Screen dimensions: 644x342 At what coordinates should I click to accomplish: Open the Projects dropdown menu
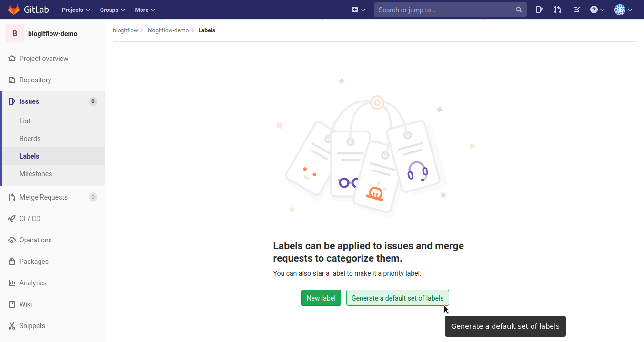(x=76, y=10)
